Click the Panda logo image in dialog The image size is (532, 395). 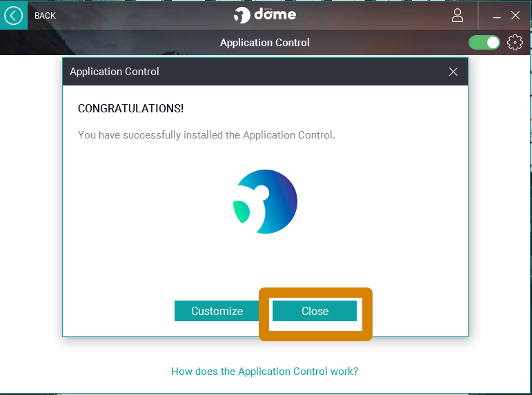(x=265, y=201)
